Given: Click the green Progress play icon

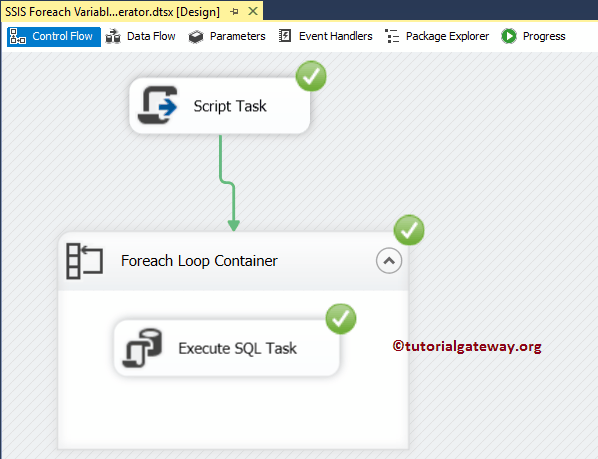Looking at the screenshot, I should tap(509, 36).
